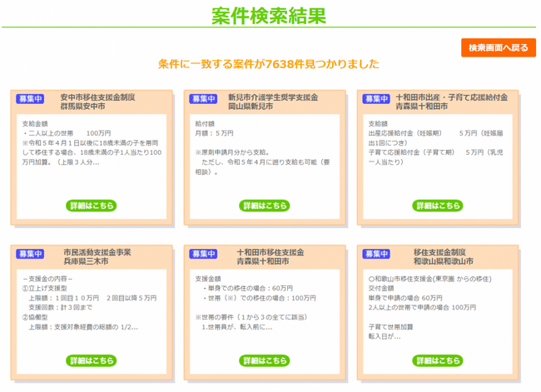View details of 和歌山県和歌山市 移住支援金制度 card
This screenshot has height=392, width=541.
437,360
